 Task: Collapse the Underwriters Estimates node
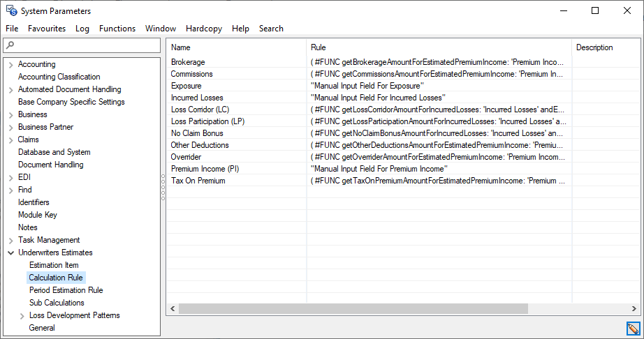[x=10, y=253]
